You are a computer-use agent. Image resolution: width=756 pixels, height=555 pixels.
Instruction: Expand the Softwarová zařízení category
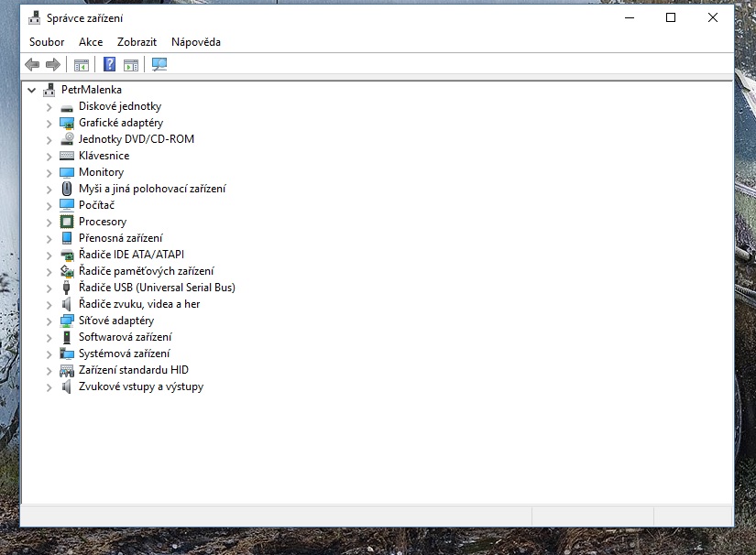49,338
